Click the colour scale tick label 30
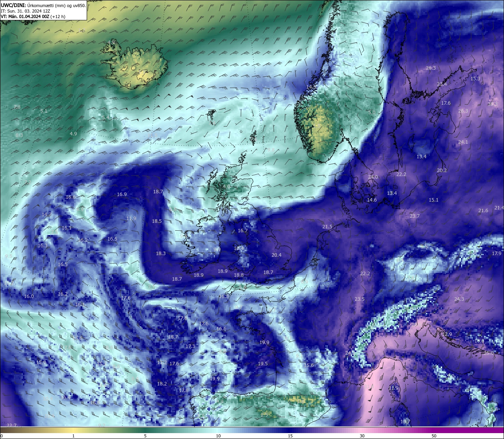This screenshot has height=439, width=504. [x=362, y=436]
